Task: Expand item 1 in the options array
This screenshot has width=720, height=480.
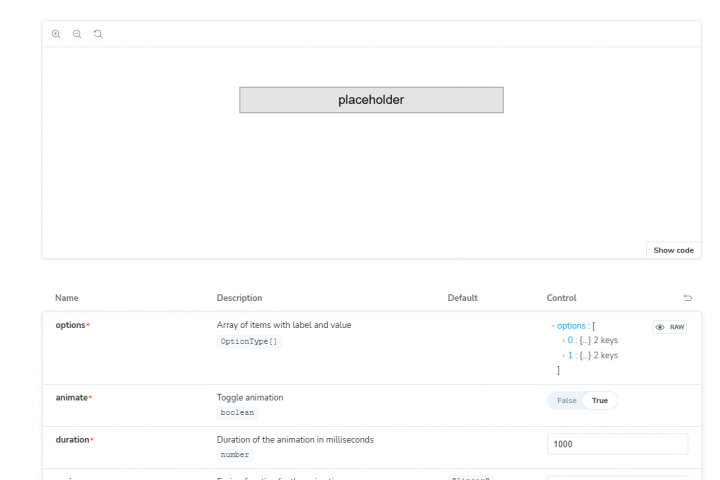Action: click(563, 355)
